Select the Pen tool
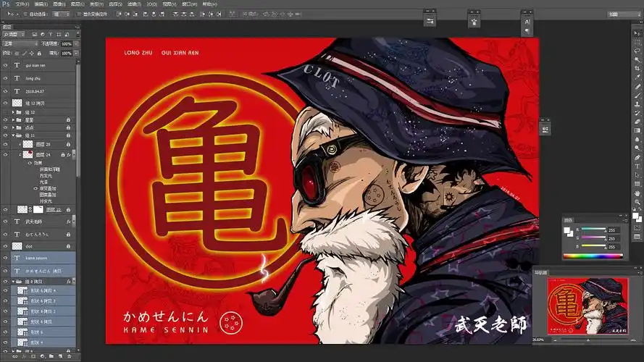This screenshot has height=362, width=644. [x=637, y=157]
